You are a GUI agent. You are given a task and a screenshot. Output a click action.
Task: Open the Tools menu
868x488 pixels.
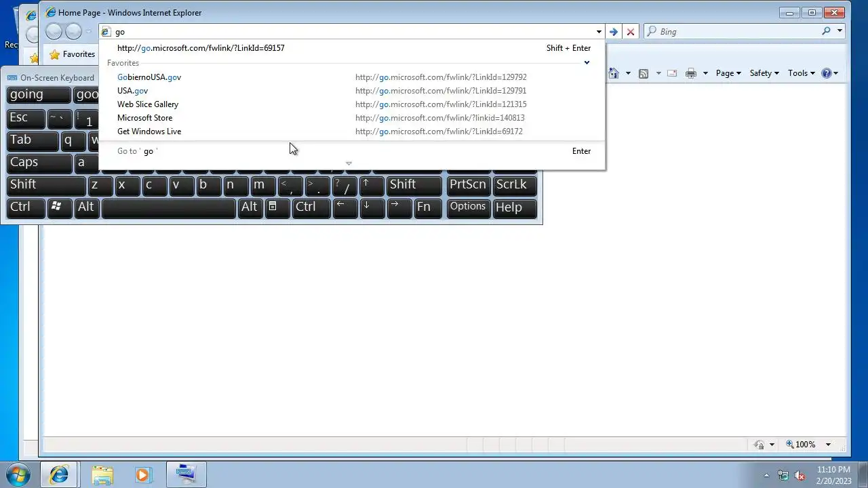click(801, 73)
